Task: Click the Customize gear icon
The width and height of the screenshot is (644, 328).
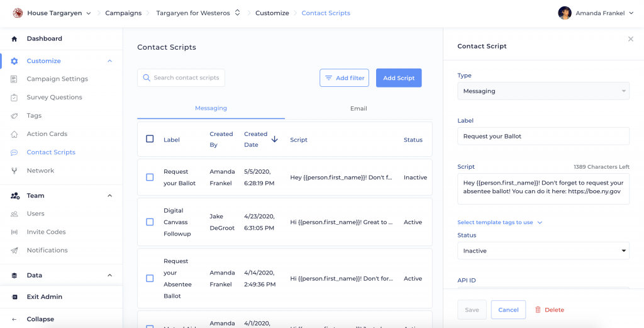Action: (x=14, y=61)
